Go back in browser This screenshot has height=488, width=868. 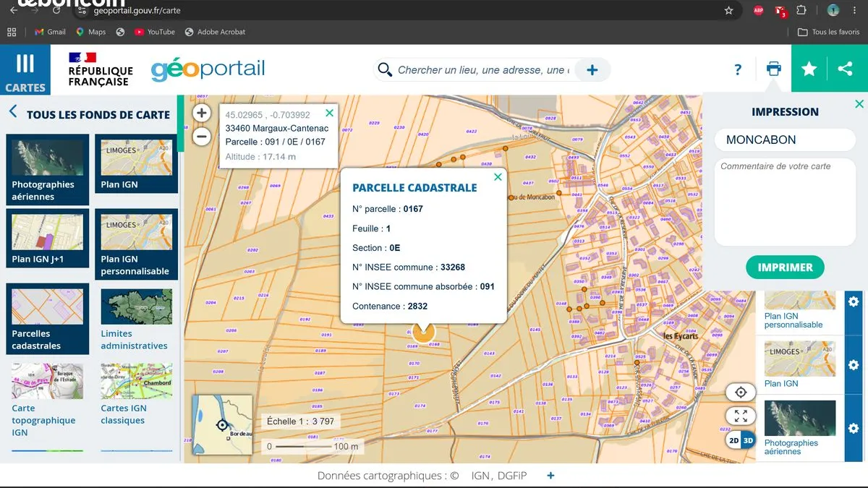(x=14, y=11)
